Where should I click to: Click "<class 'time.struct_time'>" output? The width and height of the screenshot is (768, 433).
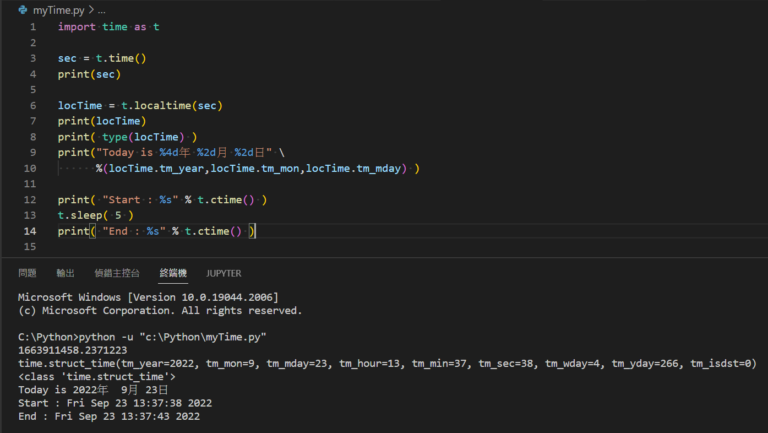(x=96, y=377)
